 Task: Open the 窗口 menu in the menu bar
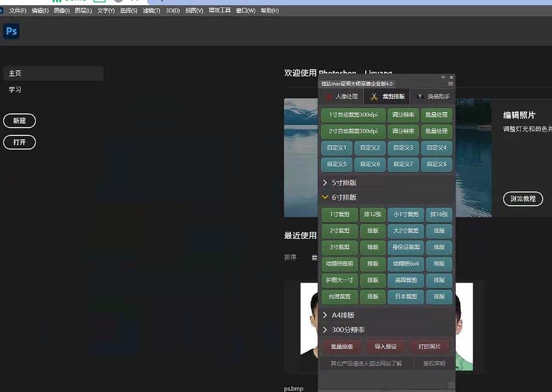pos(244,10)
